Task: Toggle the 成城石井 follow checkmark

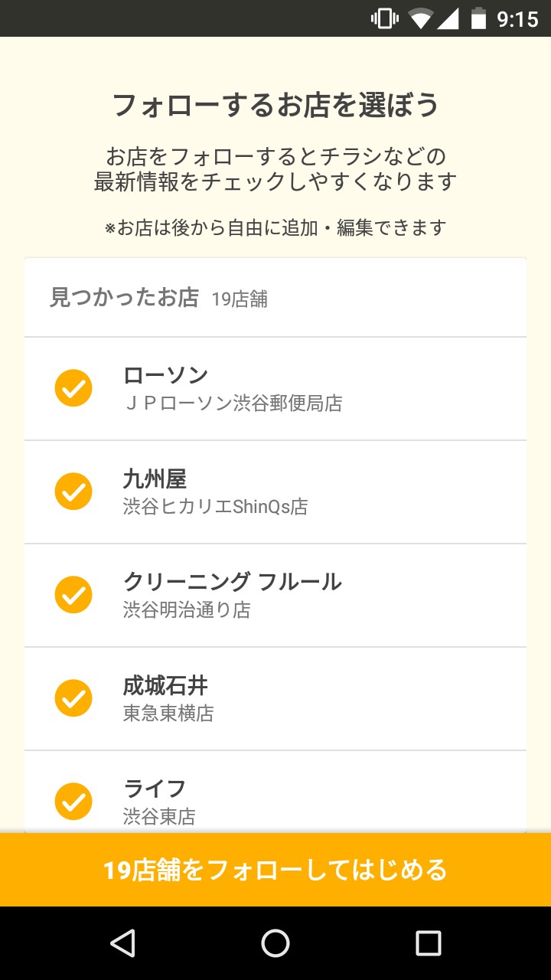Action: coord(73,698)
